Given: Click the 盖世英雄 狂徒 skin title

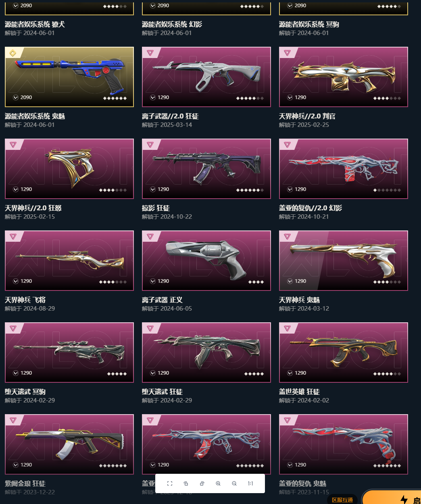Looking at the screenshot, I should tap(299, 392).
